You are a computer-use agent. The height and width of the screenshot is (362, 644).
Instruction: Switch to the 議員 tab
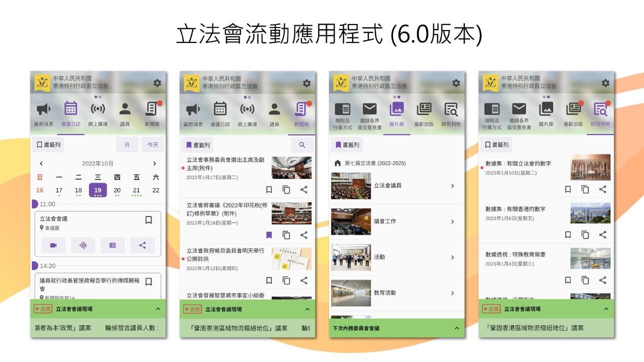point(125,108)
